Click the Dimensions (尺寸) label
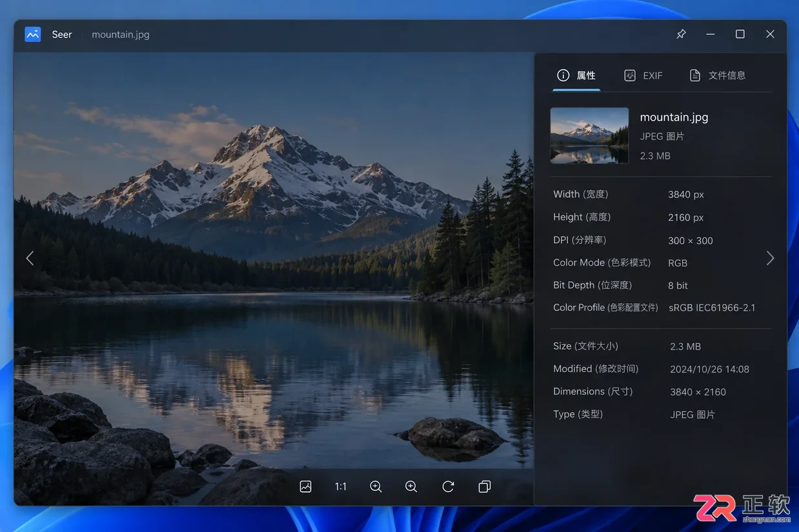The image size is (799, 532). 593,391
